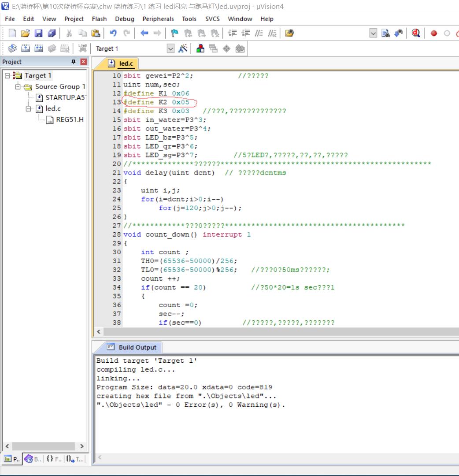
Task: Click the Open file toolbar icon
Action: point(25,33)
